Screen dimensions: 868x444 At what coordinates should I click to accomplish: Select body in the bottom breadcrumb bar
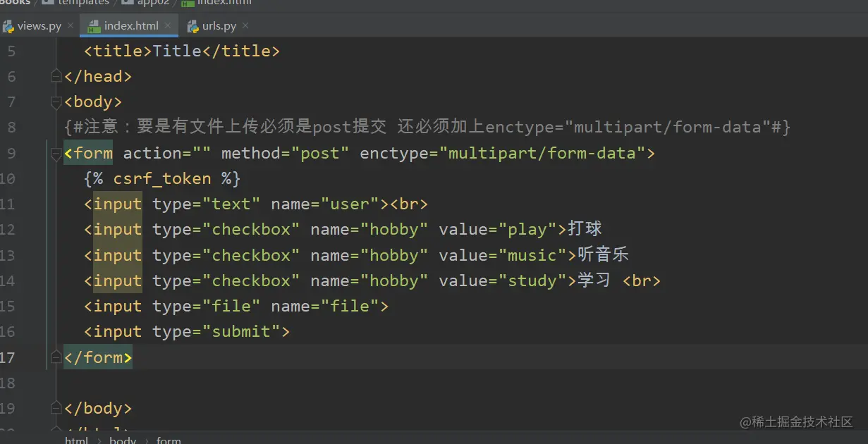point(123,440)
